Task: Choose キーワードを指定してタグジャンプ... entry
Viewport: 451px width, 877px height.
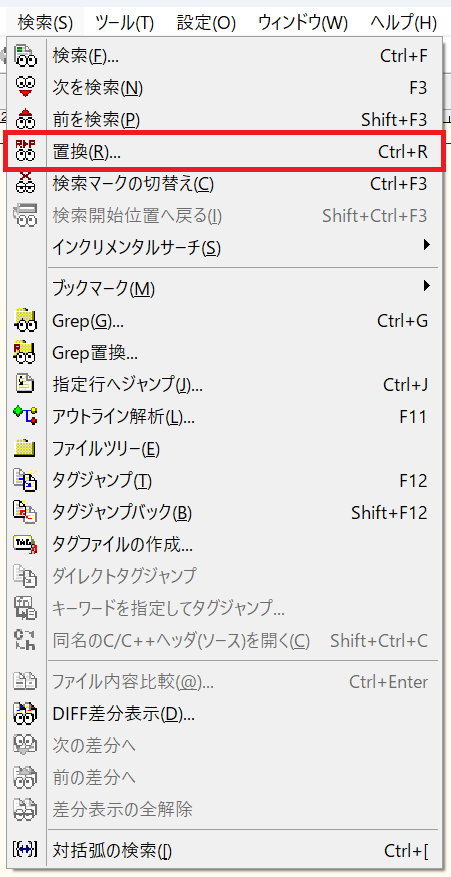Action: tap(226, 607)
